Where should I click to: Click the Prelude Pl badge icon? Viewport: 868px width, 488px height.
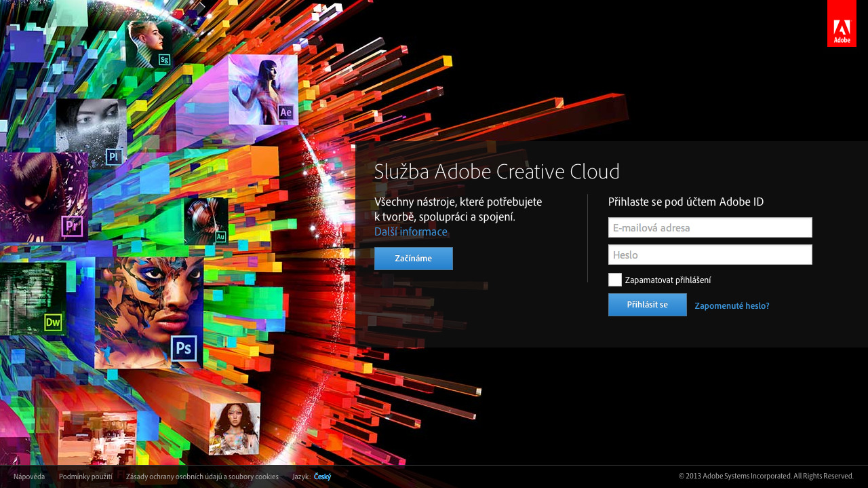coord(114,157)
